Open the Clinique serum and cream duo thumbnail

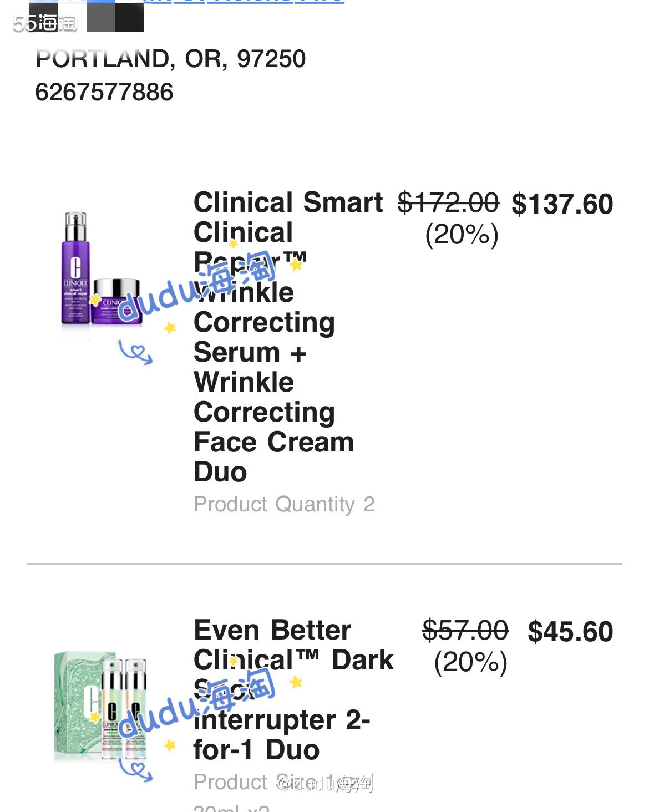[101, 272]
